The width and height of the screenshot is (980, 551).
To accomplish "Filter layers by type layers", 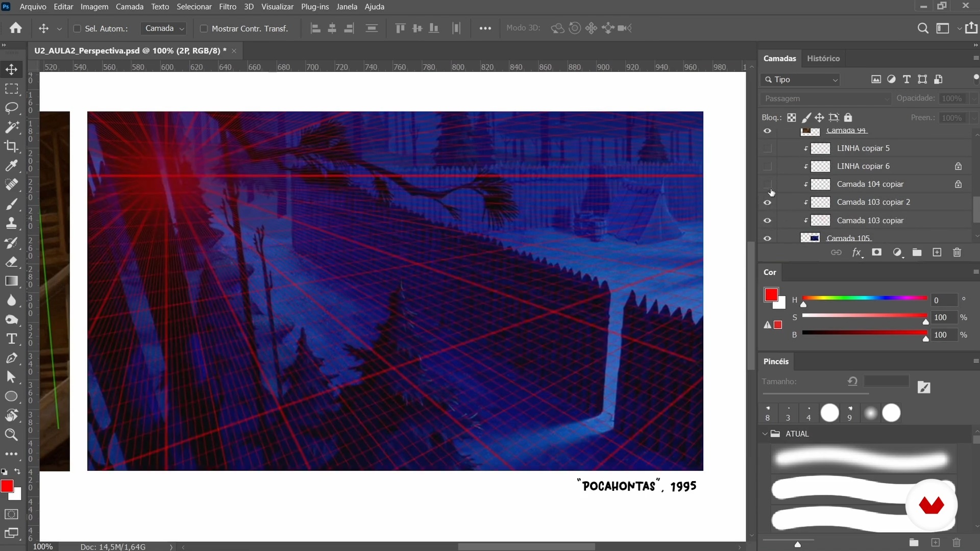I will [906, 79].
